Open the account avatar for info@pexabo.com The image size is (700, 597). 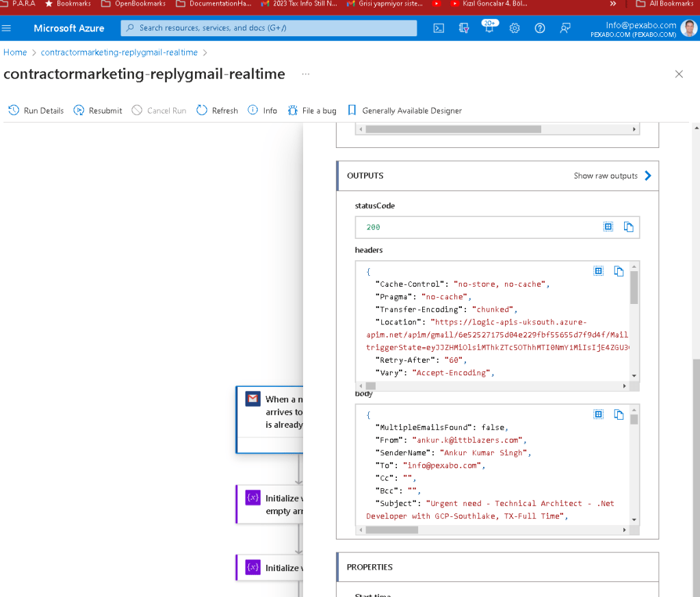pos(689,28)
